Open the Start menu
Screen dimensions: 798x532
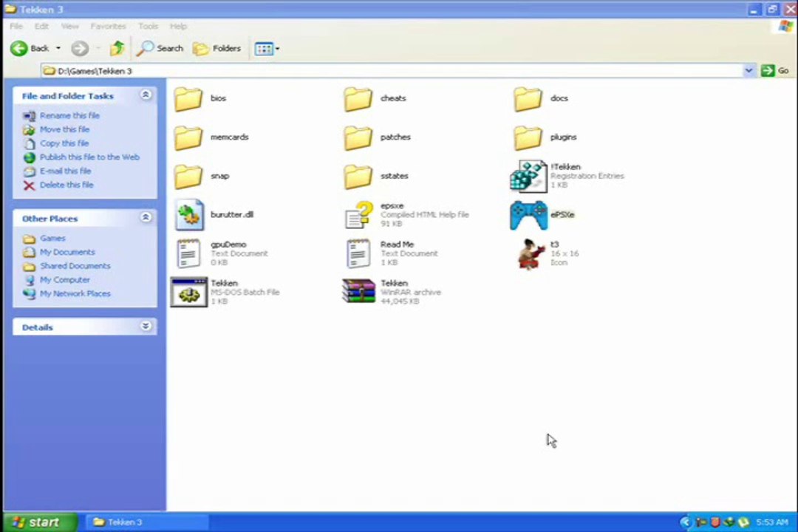41,522
